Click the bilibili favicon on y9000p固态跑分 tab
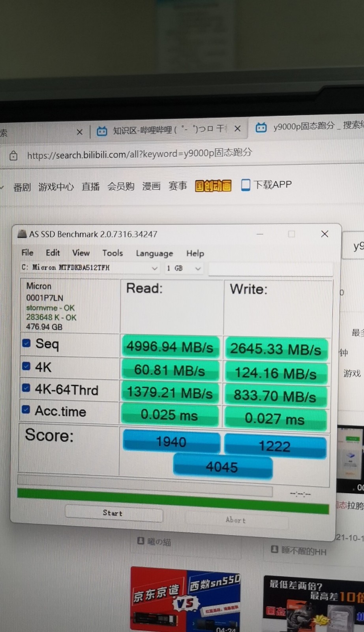This screenshot has width=364, height=632. (261, 127)
